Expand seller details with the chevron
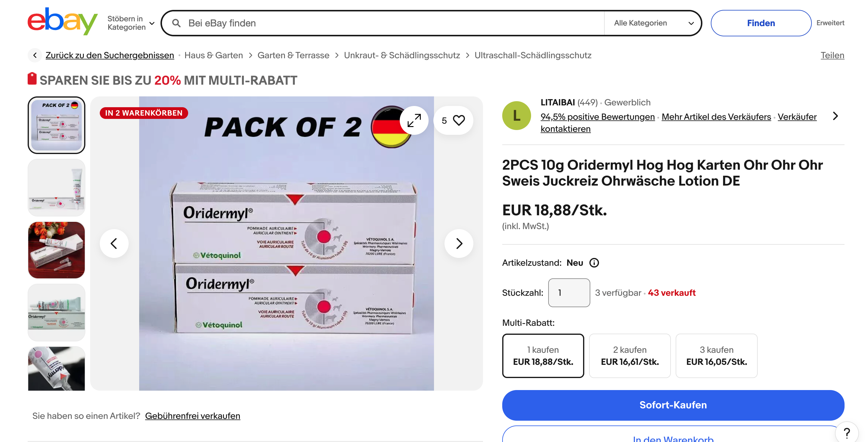This screenshot has width=868, height=442. pos(835,116)
